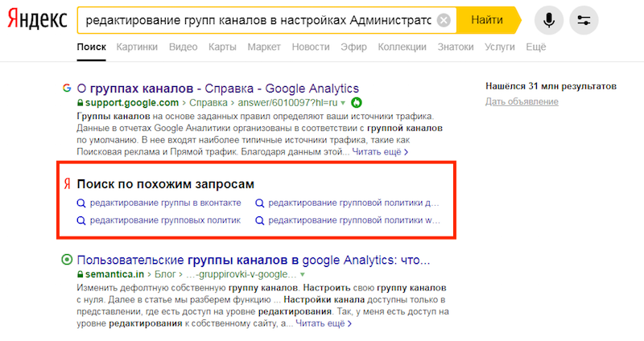Go to the Новости tab

click(x=311, y=47)
